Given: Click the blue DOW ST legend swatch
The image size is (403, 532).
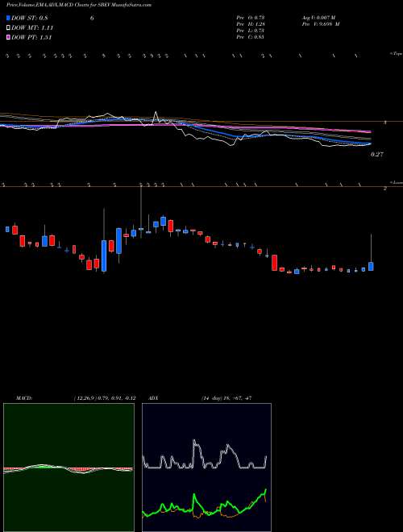Looking at the screenshot, I should point(9,19).
